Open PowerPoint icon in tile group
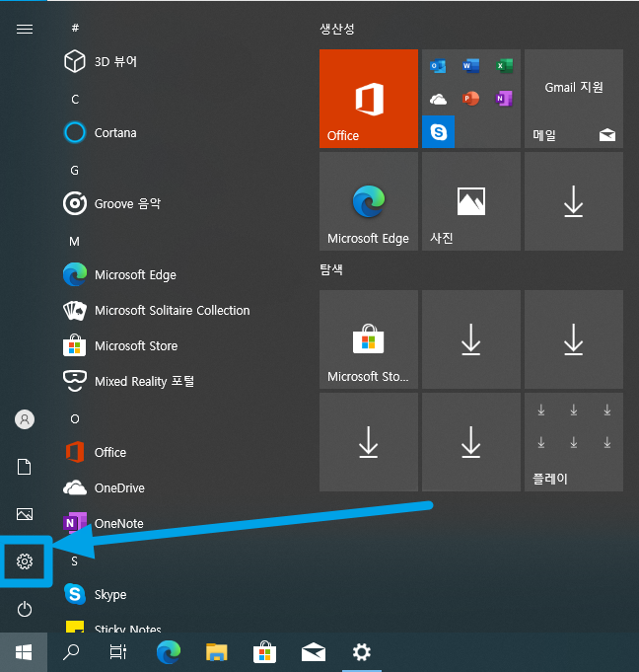Viewport: 639px width, 672px height. [x=471, y=99]
